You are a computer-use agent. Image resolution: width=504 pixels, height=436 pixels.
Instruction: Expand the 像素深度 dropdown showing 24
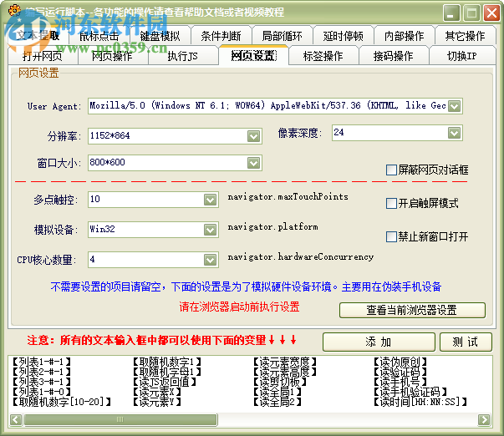pos(454,133)
